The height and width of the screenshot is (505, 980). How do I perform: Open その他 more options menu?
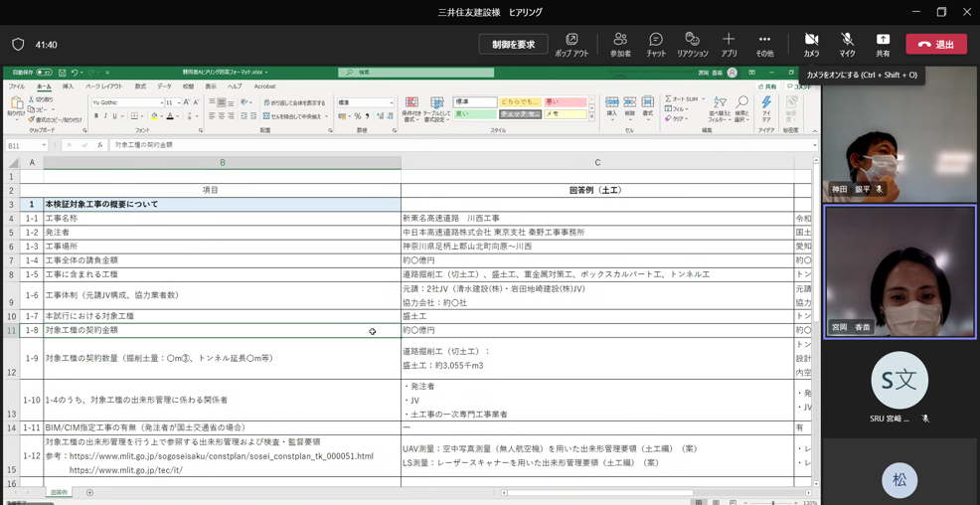763,44
